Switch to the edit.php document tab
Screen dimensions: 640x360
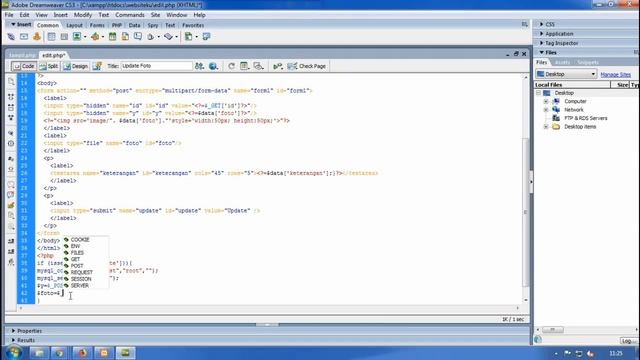(53, 55)
